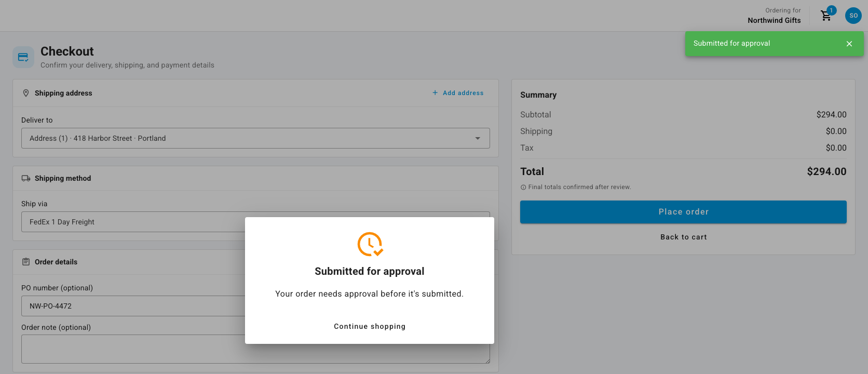Click the Order note text area

[x=255, y=349]
